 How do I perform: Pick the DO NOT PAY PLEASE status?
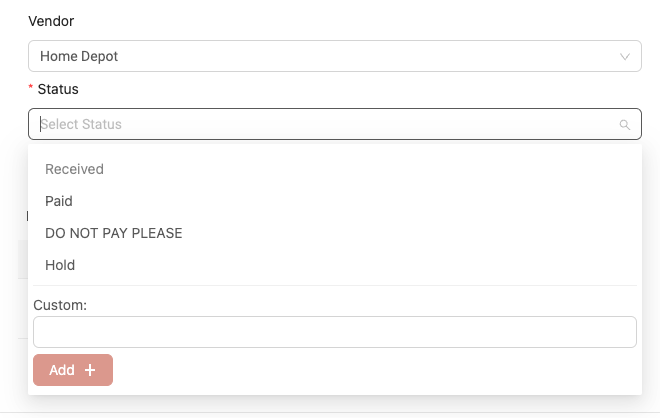[x=335, y=233]
